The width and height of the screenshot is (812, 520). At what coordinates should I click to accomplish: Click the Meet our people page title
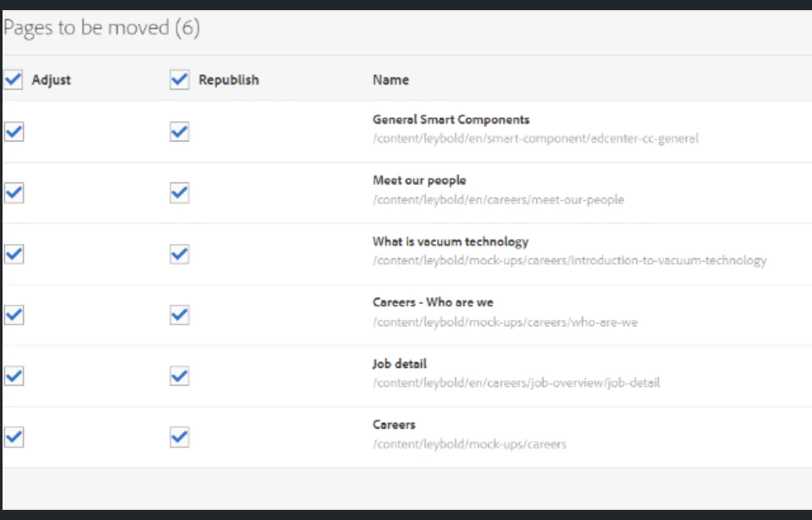[419, 181]
